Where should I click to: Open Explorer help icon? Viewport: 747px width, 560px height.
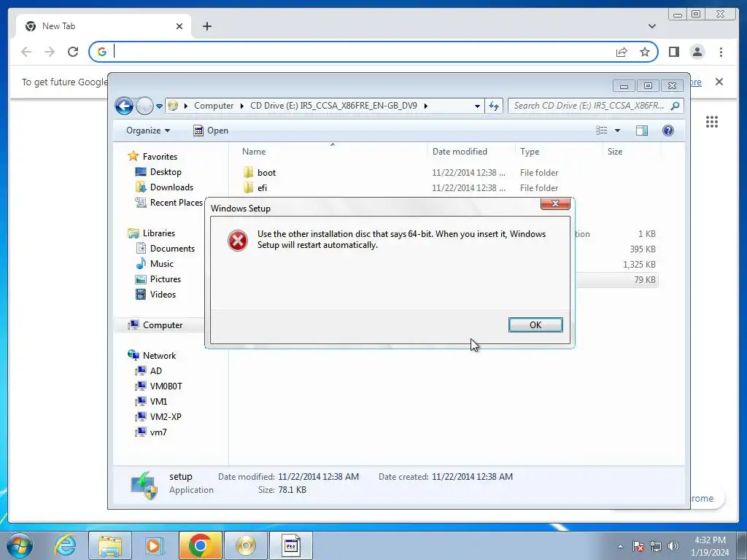point(668,131)
